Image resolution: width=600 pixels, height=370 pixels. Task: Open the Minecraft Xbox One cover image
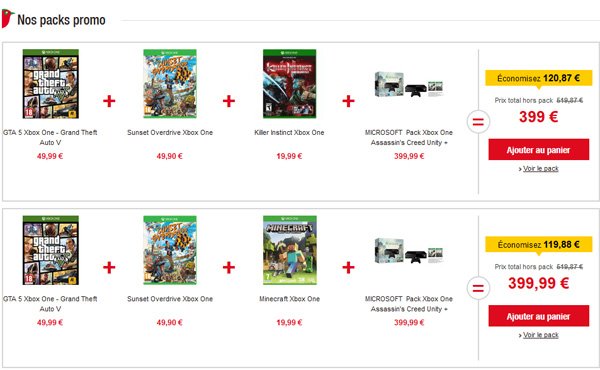click(x=290, y=250)
